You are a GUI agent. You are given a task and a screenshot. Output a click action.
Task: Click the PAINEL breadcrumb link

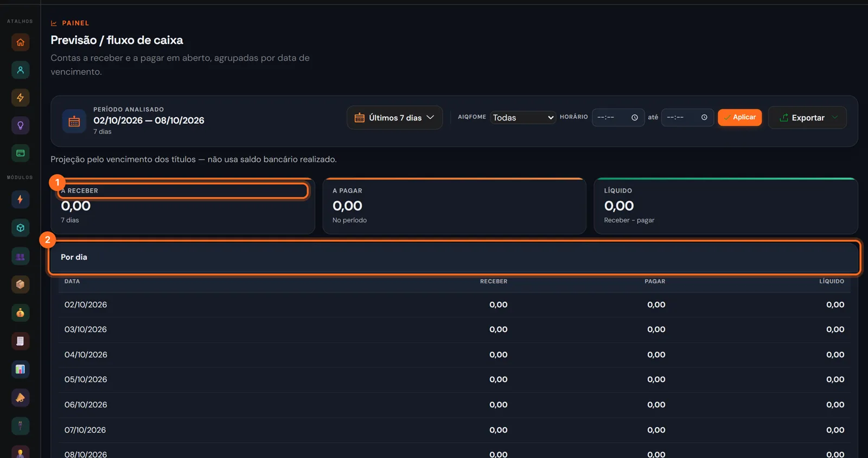pyautogui.click(x=75, y=23)
